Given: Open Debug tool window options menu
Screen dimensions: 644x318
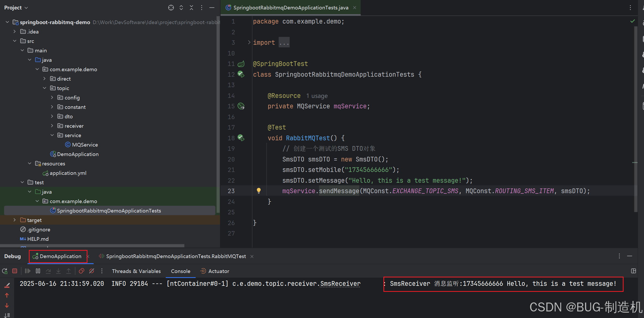Looking at the screenshot, I should pyautogui.click(x=619, y=256).
